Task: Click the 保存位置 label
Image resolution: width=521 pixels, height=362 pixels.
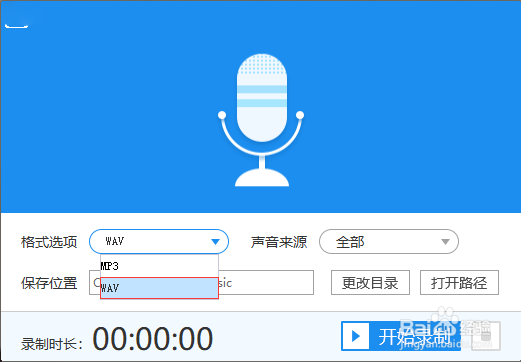Action: pos(49,283)
